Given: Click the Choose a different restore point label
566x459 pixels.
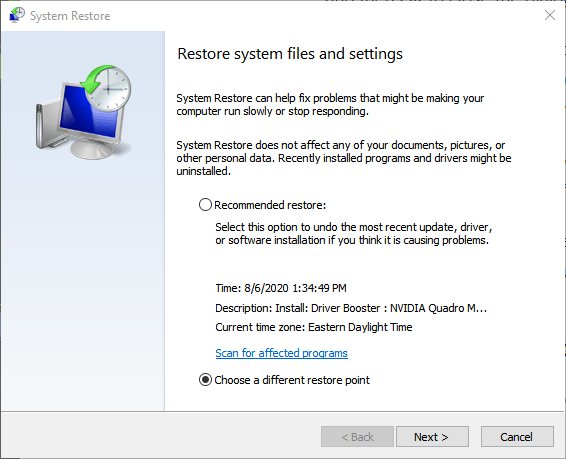Looking at the screenshot, I should [292, 380].
